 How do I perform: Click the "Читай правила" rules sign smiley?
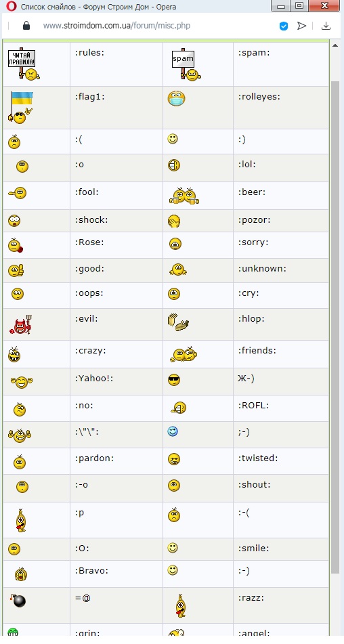[x=24, y=64]
